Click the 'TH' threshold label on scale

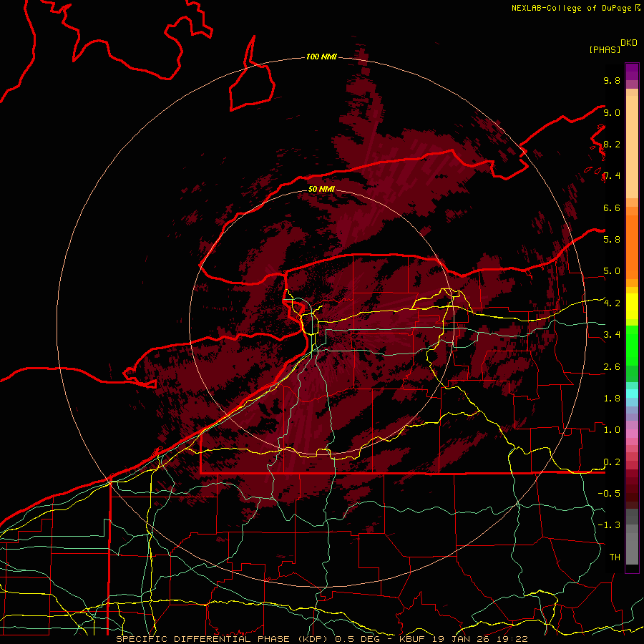pos(615,557)
